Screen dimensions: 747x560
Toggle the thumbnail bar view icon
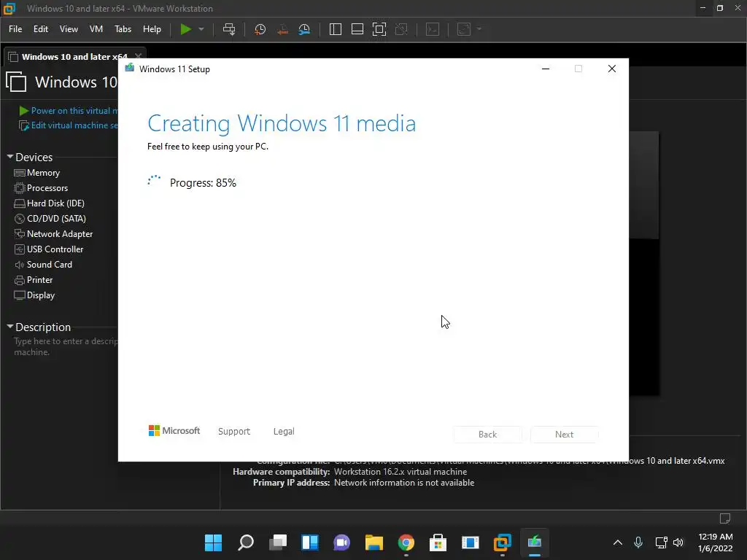point(357,29)
